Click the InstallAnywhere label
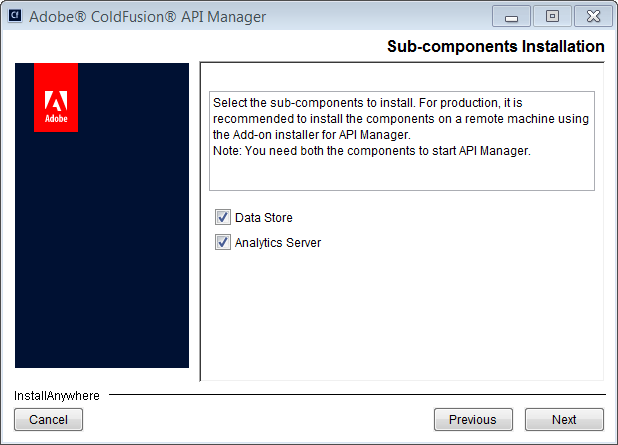Image resolution: width=618 pixels, height=445 pixels. [x=57, y=396]
